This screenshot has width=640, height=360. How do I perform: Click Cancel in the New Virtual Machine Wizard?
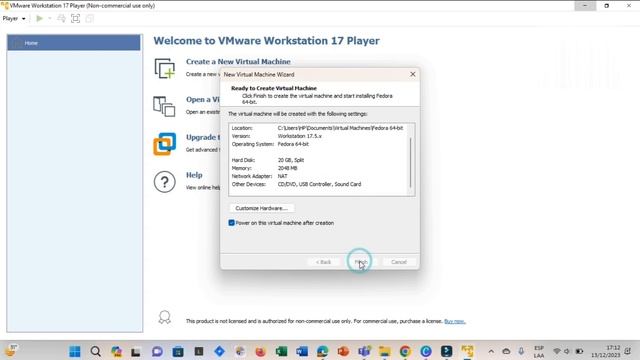(x=399, y=262)
